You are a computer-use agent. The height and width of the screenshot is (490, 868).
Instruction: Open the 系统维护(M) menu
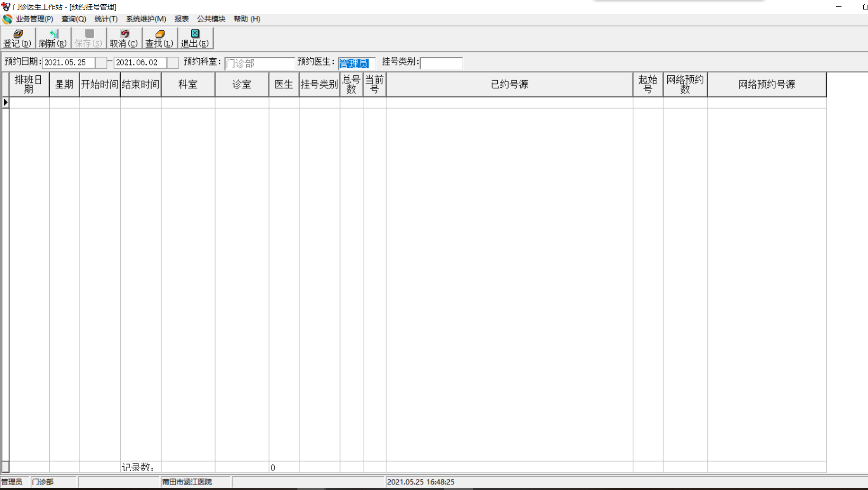pos(146,19)
